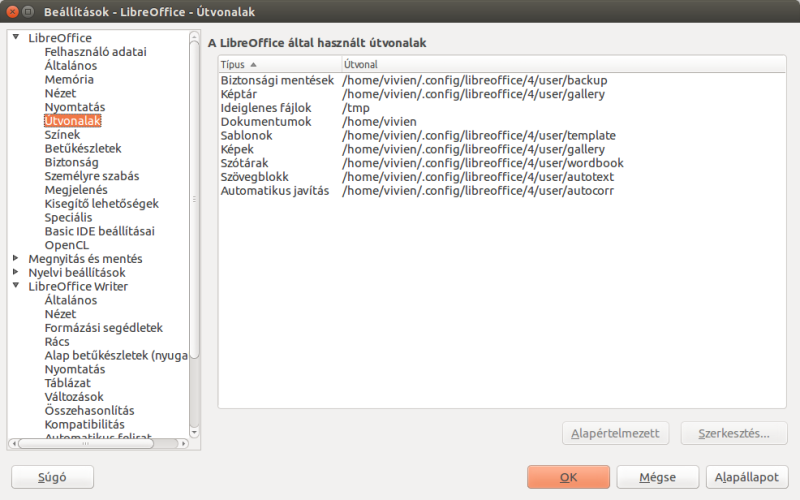Select the LibreOffice Writer category label

click(78, 286)
